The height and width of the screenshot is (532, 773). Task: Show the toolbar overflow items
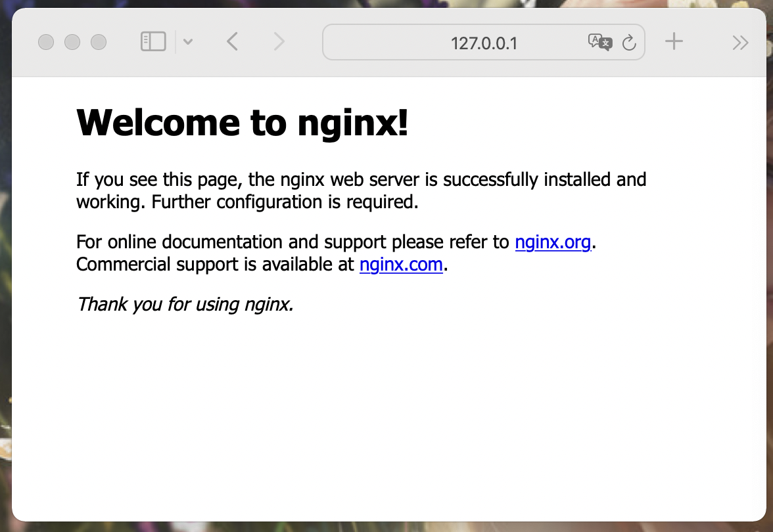tap(740, 43)
